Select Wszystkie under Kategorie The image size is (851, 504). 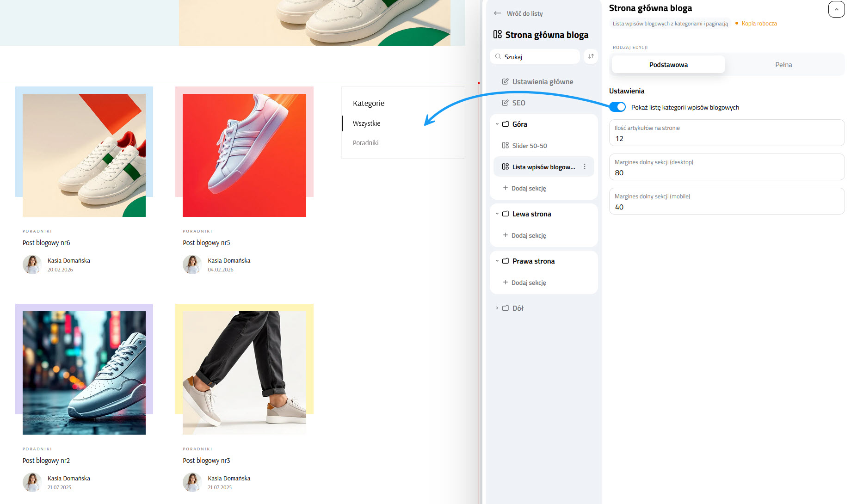[x=366, y=123]
